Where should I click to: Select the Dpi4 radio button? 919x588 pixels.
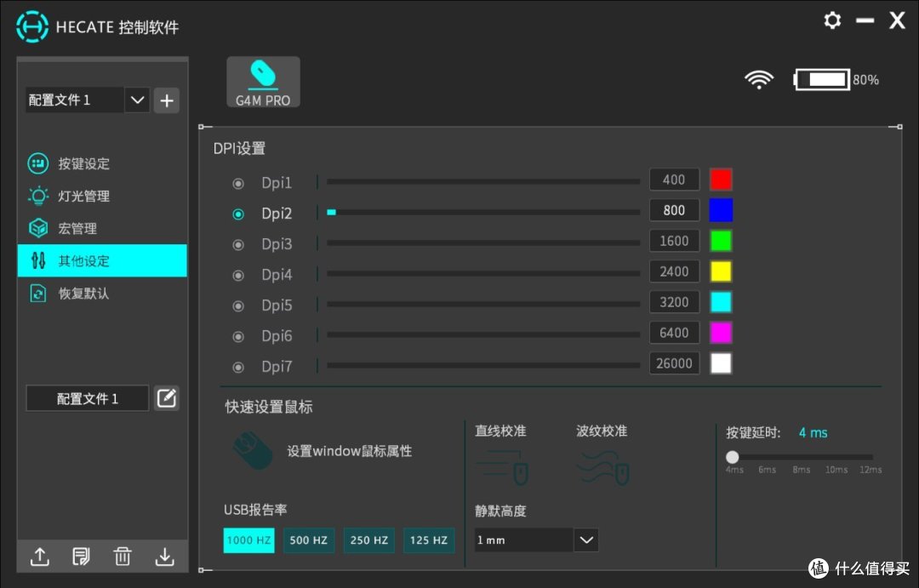pyautogui.click(x=238, y=275)
